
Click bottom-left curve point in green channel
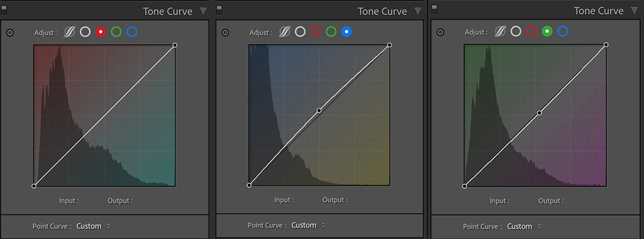(x=465, y=186)
